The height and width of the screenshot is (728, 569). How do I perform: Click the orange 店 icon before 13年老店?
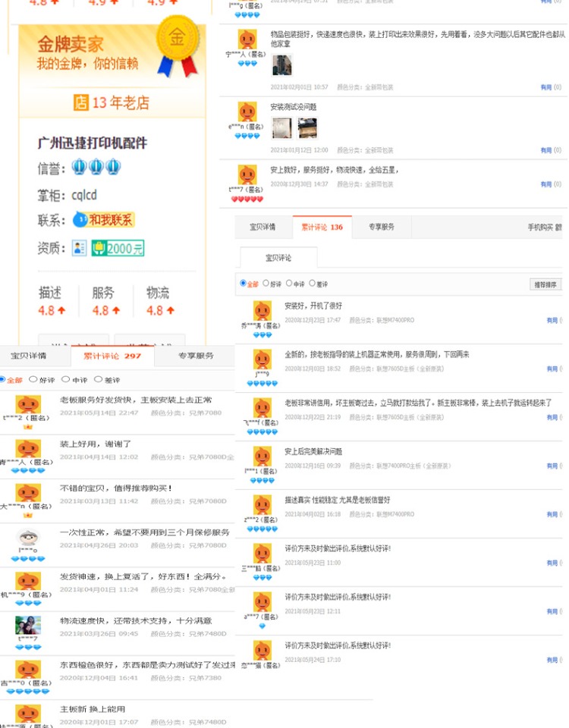80,102
